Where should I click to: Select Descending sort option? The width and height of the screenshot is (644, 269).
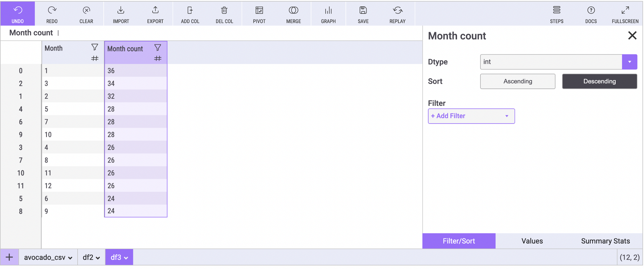pyautogui.click(x=599, y=81)
